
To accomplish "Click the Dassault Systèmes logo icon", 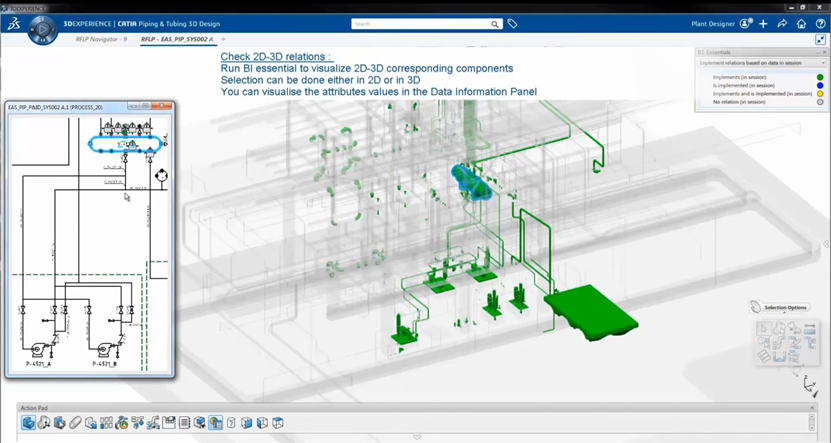I will pos(13,24).
